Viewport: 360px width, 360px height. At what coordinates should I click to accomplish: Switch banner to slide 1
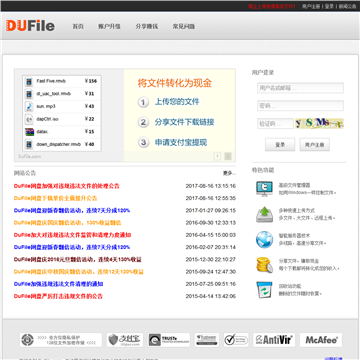coord(217,156)
